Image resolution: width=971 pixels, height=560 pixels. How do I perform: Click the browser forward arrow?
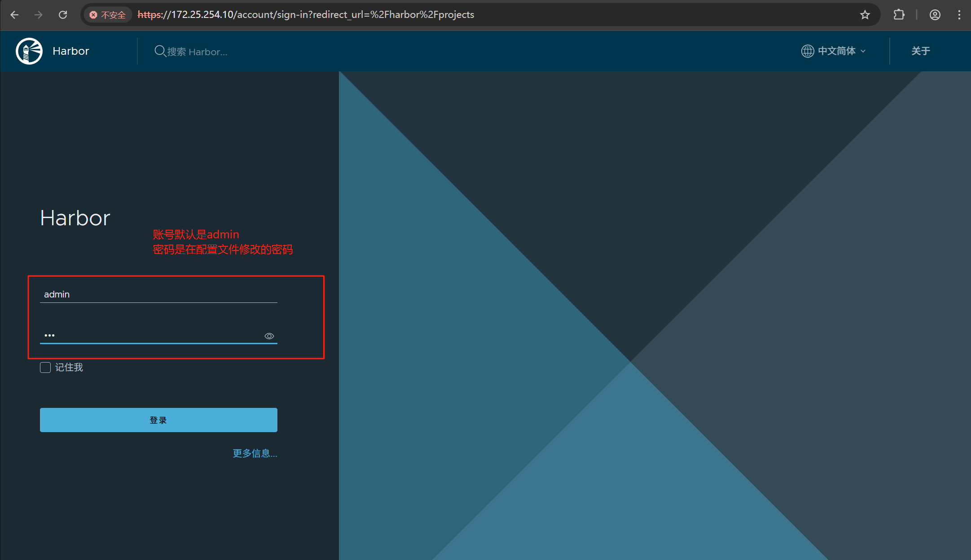pyautogui.click(x=39, y=15)
